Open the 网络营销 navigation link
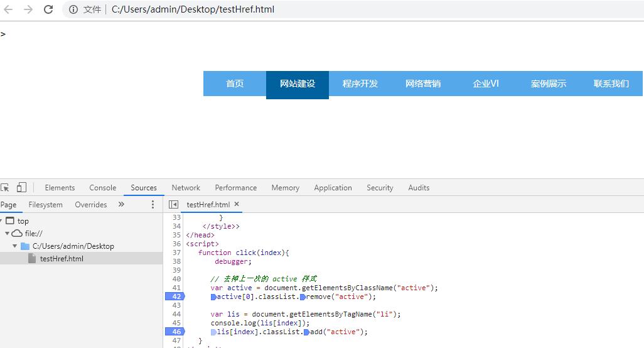This screenshot has width=644, height=348. 423,84
